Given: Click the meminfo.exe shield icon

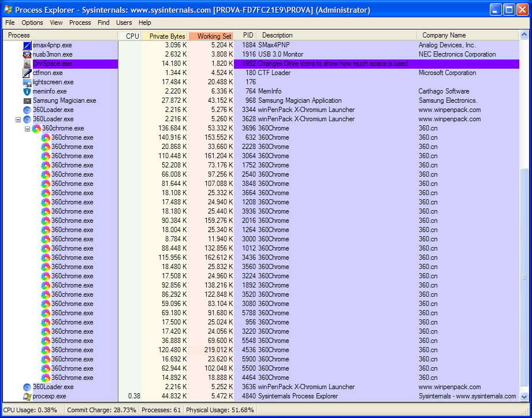Looking at the screenshot, I should (27, 92).
